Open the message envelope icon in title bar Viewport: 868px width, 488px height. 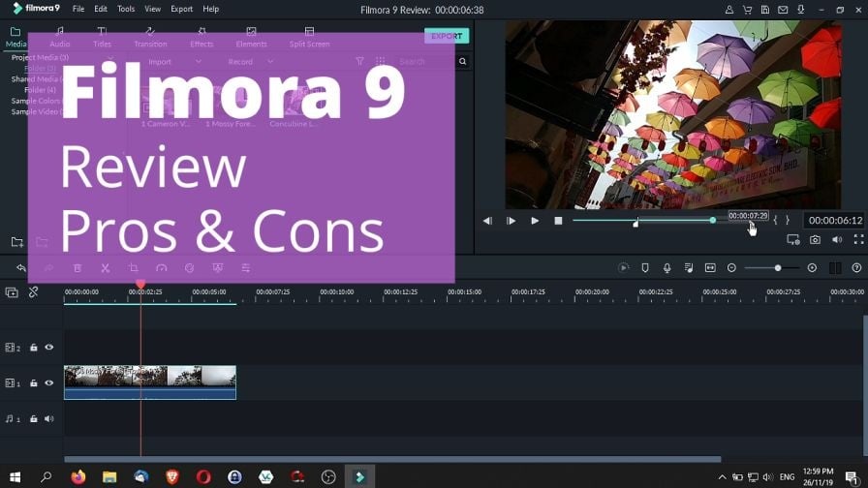click(783, 10)
